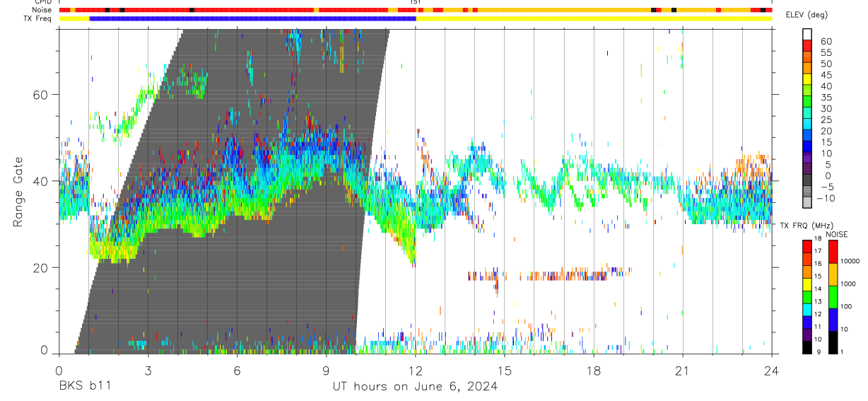Click the "Range Gate" vertical axis title
Image resolution: width=868 pixels, height=401 pixels.
[x=18, y=192]
